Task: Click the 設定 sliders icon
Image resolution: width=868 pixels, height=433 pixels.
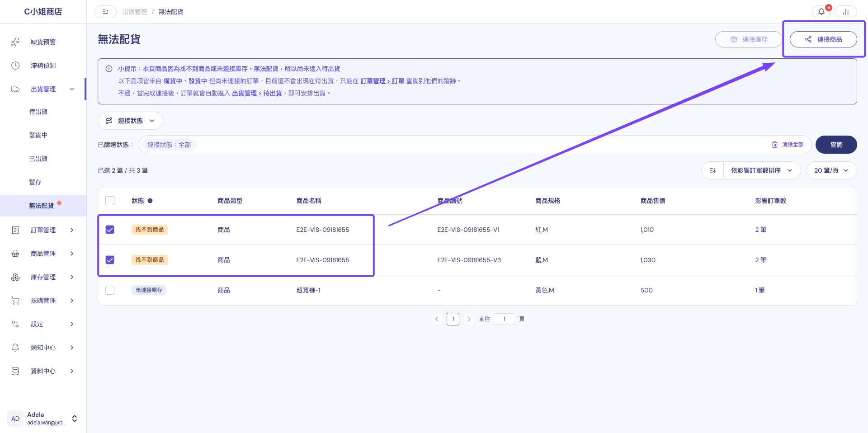Action: 15,324
